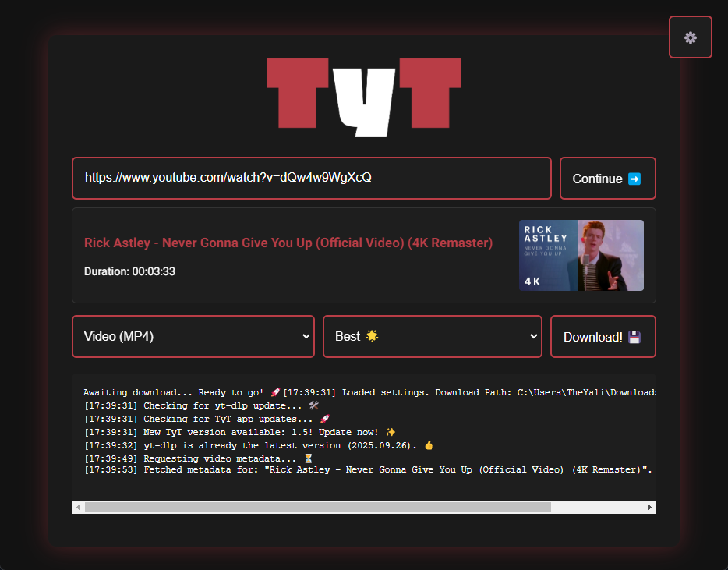Click the 'yt-dlp is already the latest version' line
This screenshot has width=728, height=570.
click(259, 445)
